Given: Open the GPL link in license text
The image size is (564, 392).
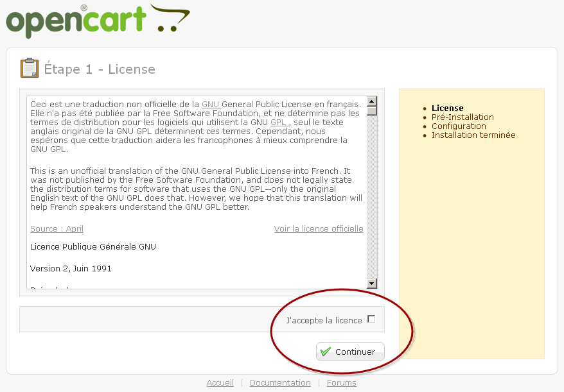Looking at the screenshot, I should (279, 122).
